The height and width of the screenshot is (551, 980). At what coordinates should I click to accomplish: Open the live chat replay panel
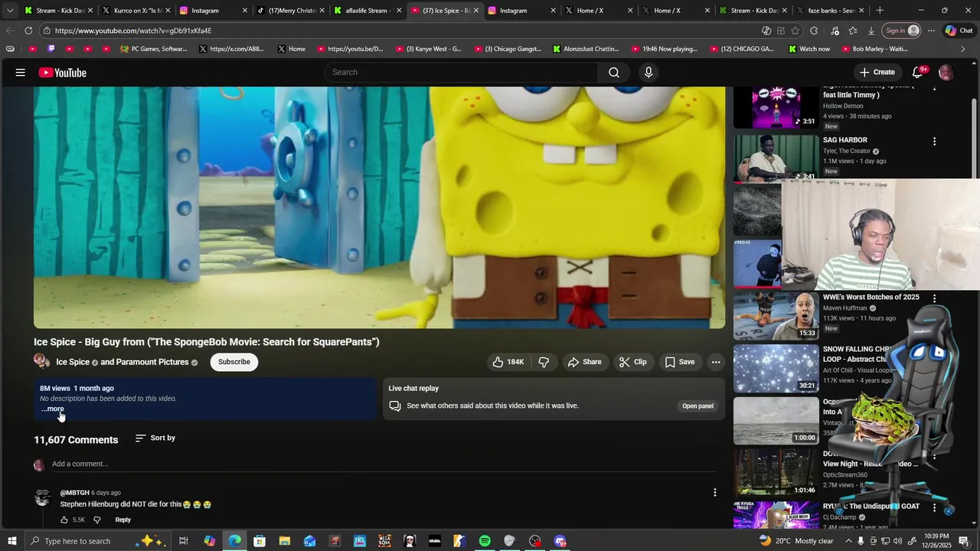pos(697,406)
